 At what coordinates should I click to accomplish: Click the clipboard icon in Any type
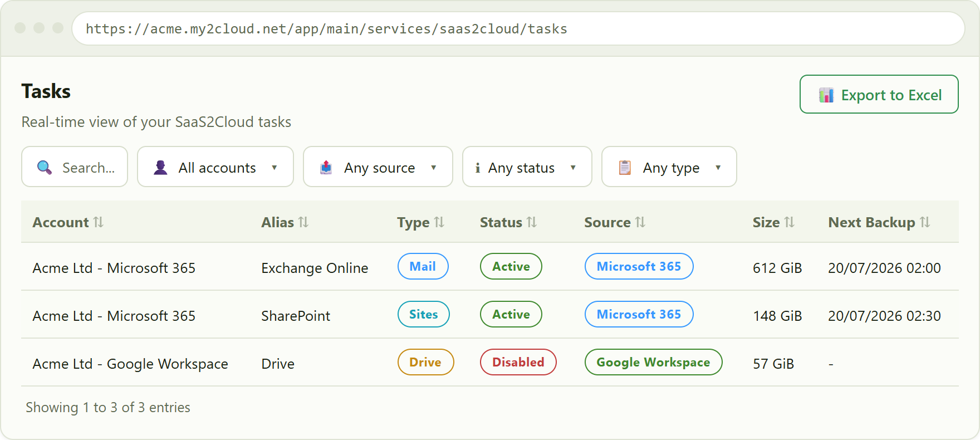625,167
